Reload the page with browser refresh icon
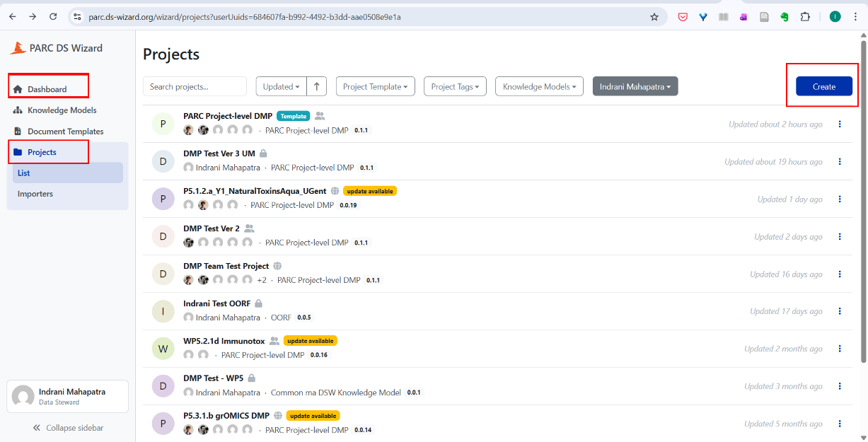Image resolution: width=868 pixels, height=442 pixels. 53,17
